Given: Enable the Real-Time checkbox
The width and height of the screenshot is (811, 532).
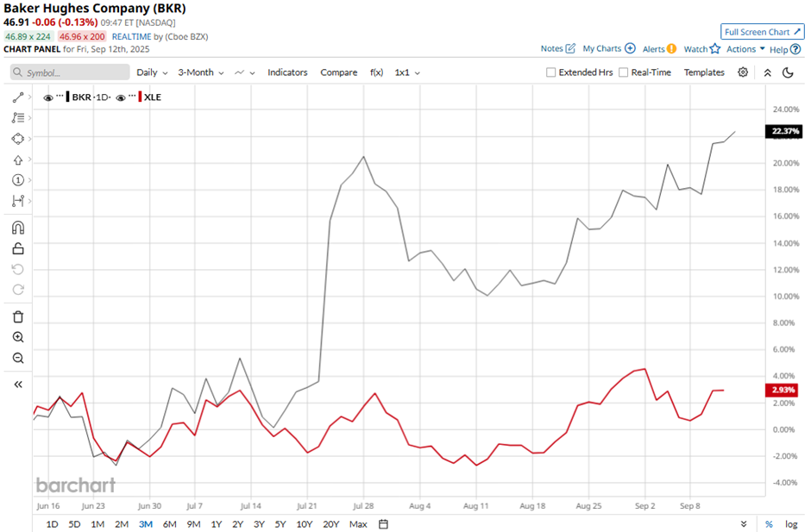Looking at the screenshot, I should tap(623, 72).
